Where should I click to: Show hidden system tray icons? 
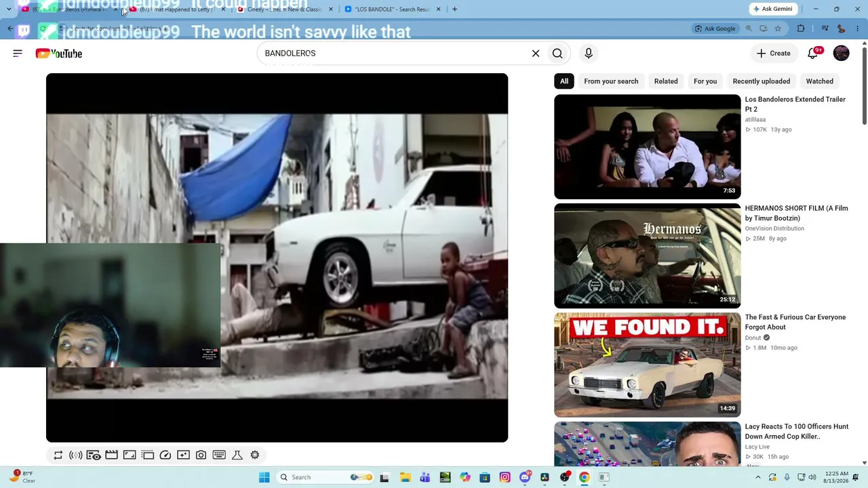click(x=759, y=477)
